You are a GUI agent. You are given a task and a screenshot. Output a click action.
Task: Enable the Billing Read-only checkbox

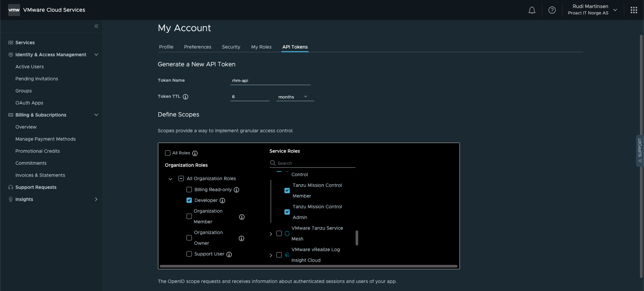coord(189,190)
